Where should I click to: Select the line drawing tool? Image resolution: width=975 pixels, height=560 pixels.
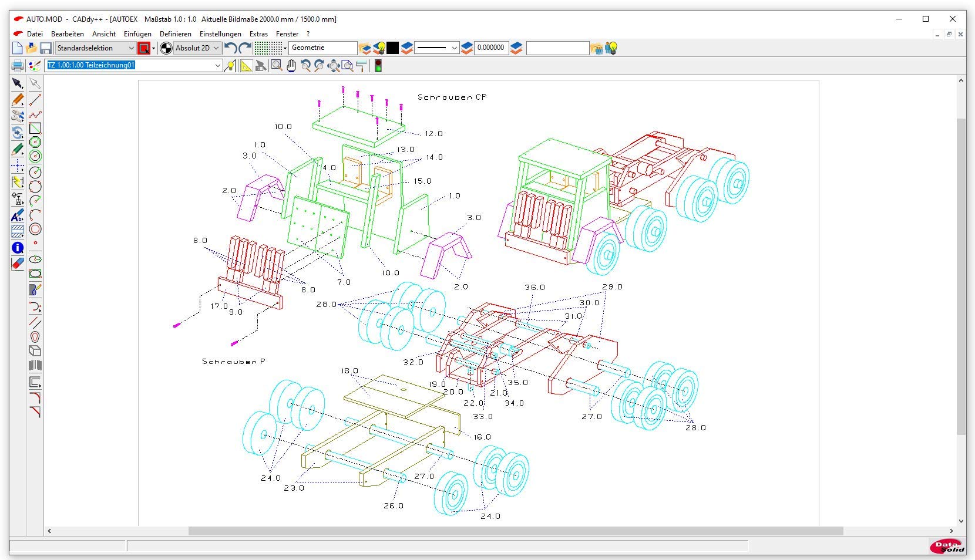point(35,100)
